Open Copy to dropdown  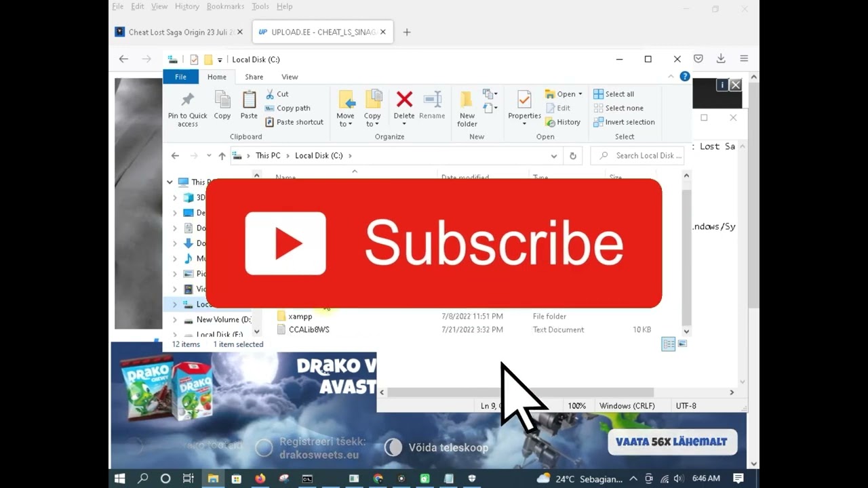pyautogui.click(x=372, y=120)
